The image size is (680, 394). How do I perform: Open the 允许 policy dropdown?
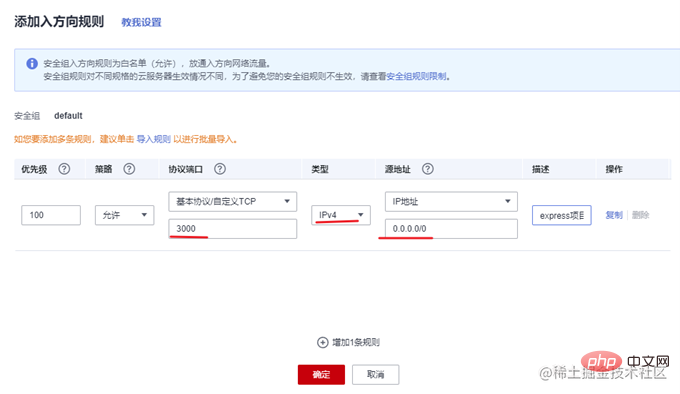tap(124, 215)
